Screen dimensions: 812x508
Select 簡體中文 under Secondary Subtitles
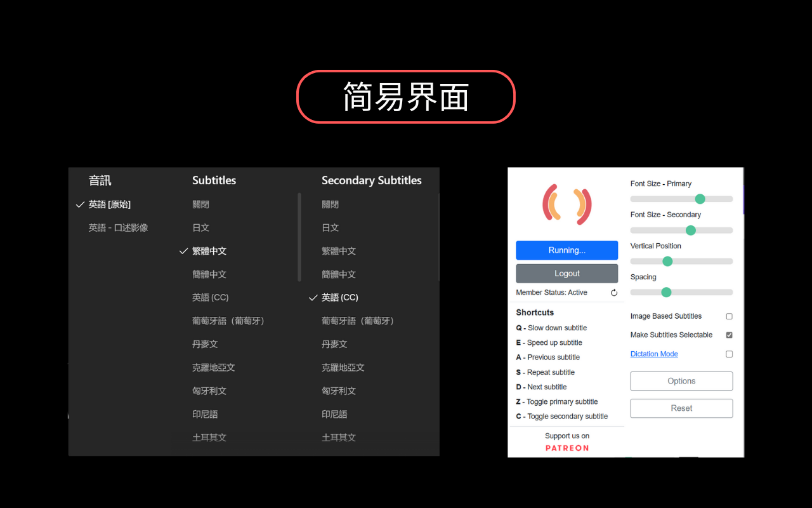(x=339, y=274)
